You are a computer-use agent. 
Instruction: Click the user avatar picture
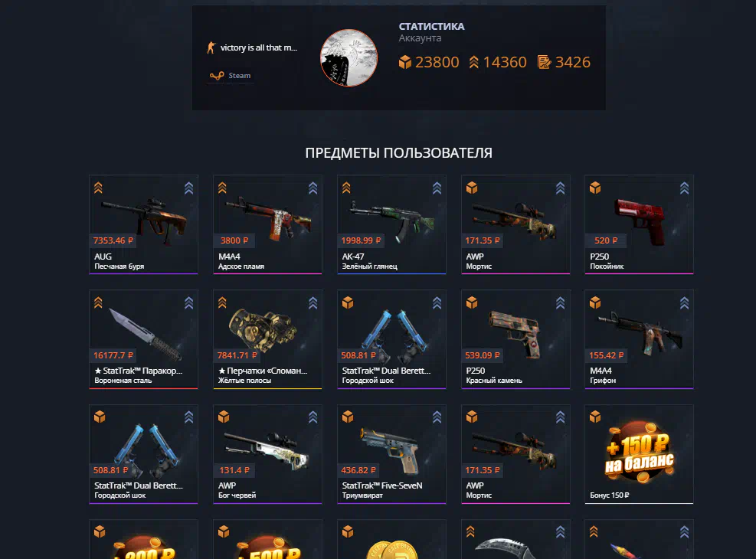pos(349,58)
